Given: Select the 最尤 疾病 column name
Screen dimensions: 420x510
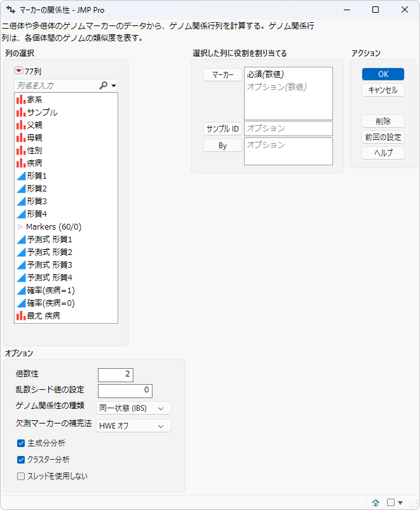Looking at the screenshot, I should click(x=43, y=315).
